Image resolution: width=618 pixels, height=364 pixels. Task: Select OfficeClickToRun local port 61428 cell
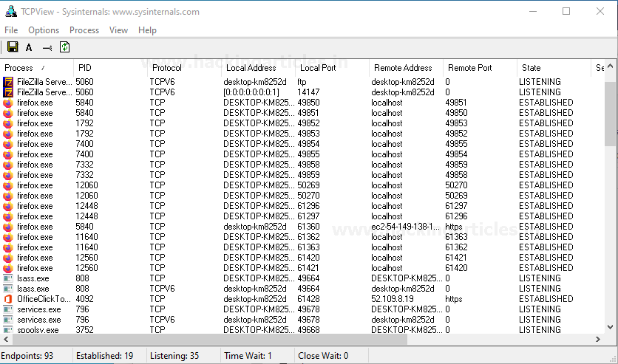pyautogui.click(x=308, y=299)
